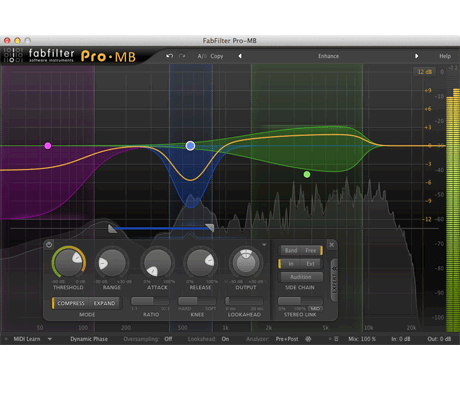Close the band controls panel
Screen dimensions: 460x416
click(x=332, y=245)
